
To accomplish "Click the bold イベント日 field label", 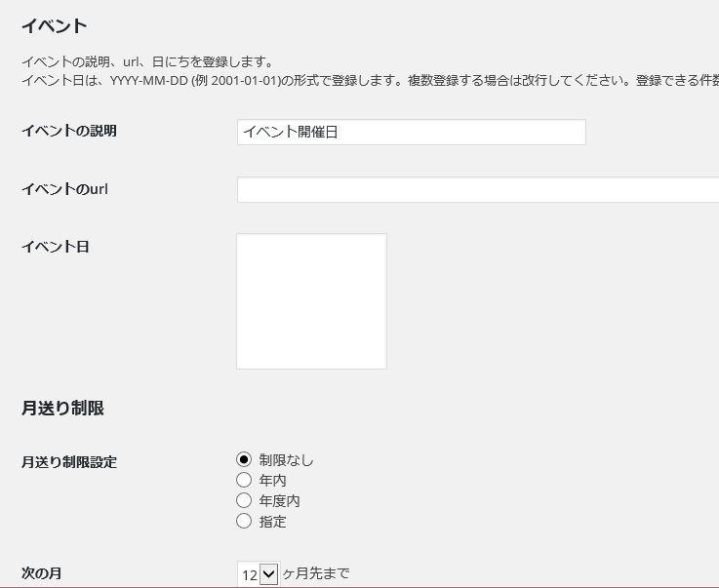I will tap(56, 247).
